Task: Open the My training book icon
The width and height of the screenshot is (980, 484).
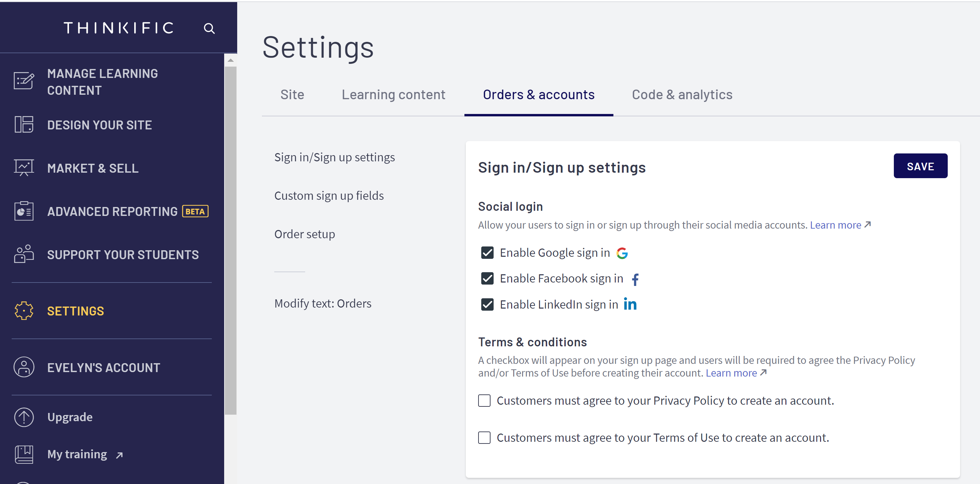Action: point(24,454)
